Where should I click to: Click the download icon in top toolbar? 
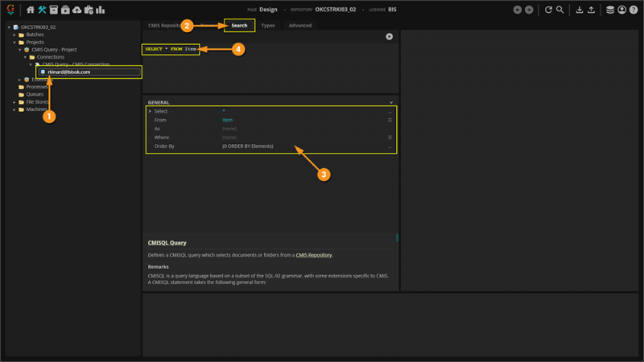[x=579, y=10]
